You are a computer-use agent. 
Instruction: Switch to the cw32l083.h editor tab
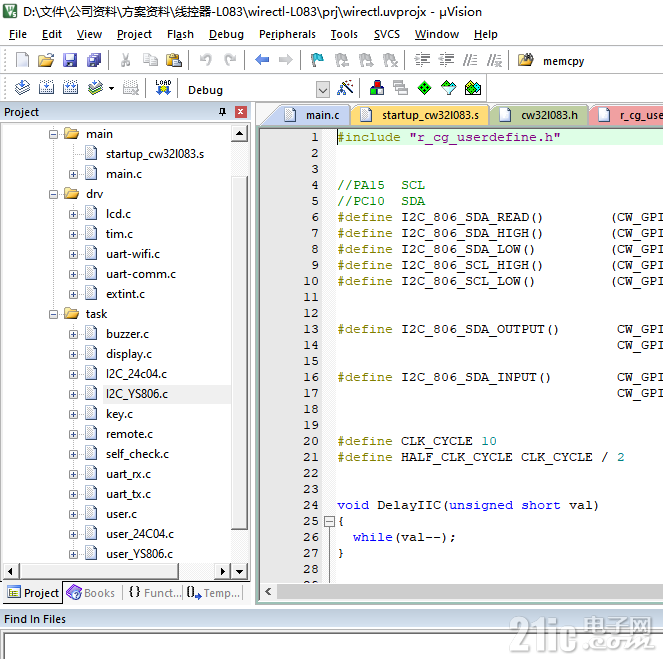click(x=540, y=115)
